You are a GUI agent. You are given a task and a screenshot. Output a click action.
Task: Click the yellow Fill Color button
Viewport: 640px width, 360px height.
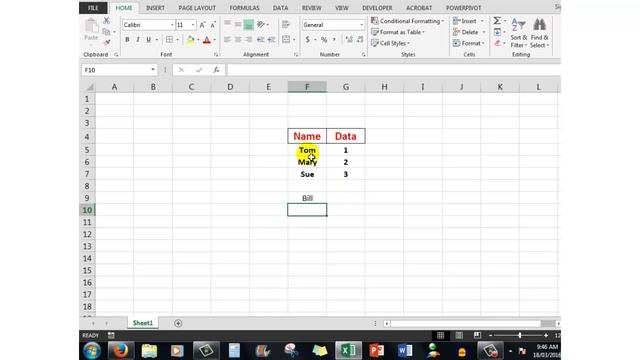(x=190, y=40)
